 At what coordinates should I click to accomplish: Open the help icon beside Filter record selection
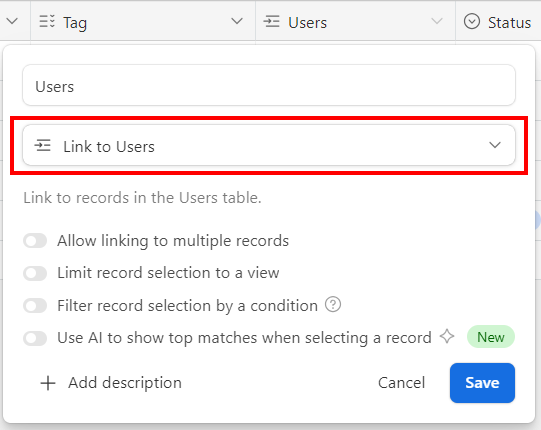click(x=333, y=304)
